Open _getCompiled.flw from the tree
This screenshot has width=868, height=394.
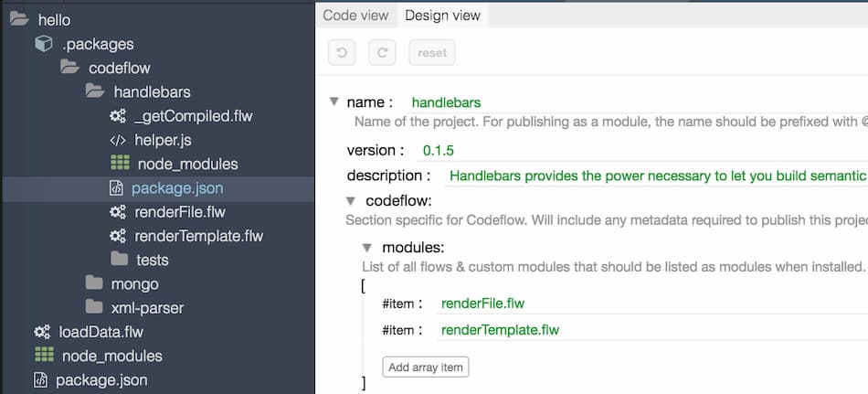click(193, 116)
